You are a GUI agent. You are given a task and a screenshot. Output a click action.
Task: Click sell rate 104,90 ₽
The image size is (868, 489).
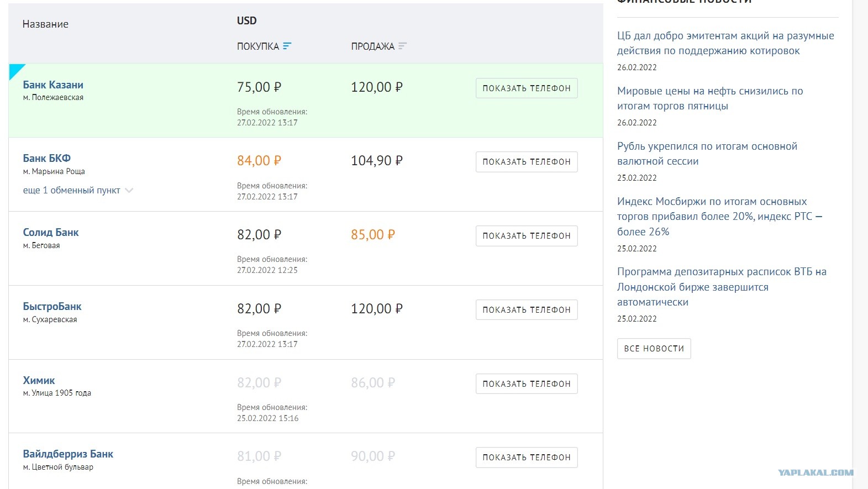[377, 161]
